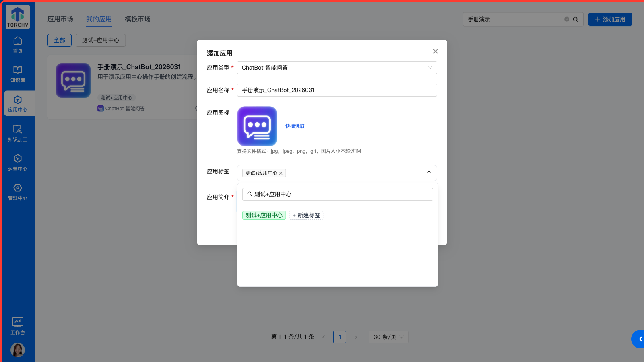Open the 首页 home sidebar icon
The width and height of the screenshot is (644, 362).
click(x=18, y=45)
